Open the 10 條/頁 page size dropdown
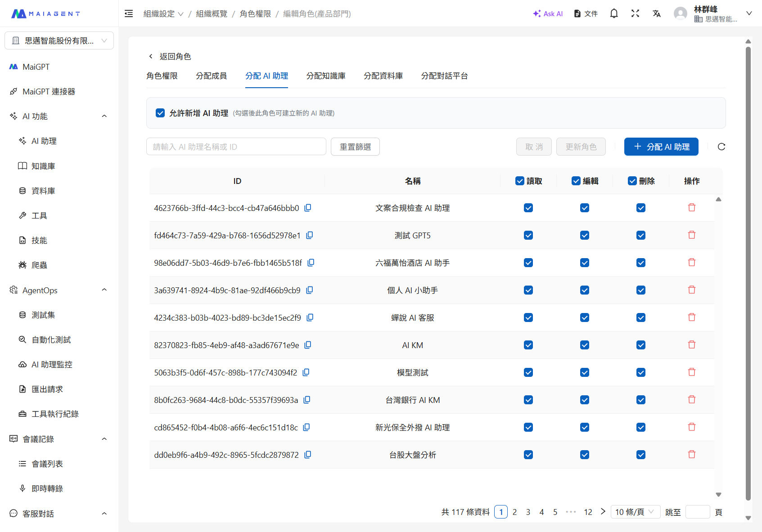Image resolution: width=762 pixels, height=532 pixels. click(x=636, y=512)
